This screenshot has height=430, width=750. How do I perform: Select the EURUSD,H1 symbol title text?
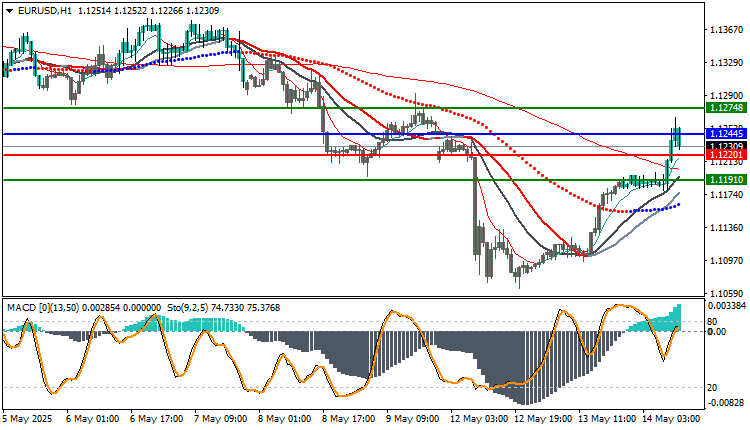[44, 11]
